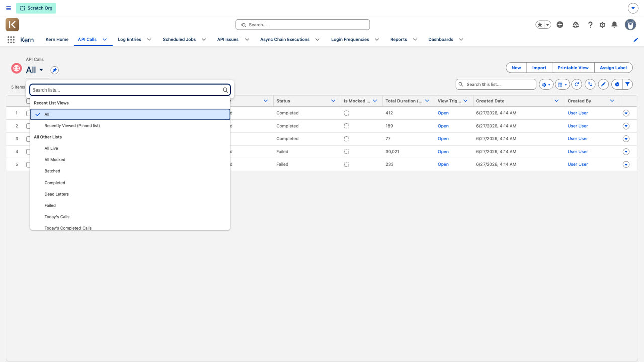Open row actions for 30,021 row

click(x=626, y=152)
